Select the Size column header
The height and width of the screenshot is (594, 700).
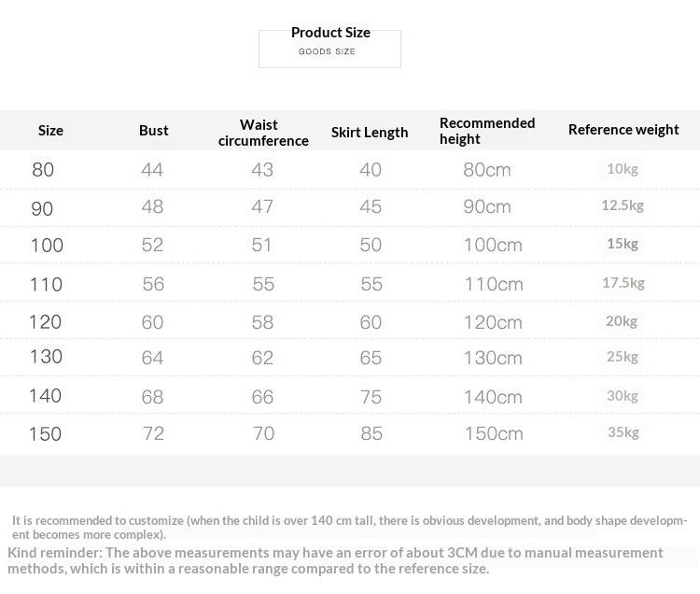50,131
